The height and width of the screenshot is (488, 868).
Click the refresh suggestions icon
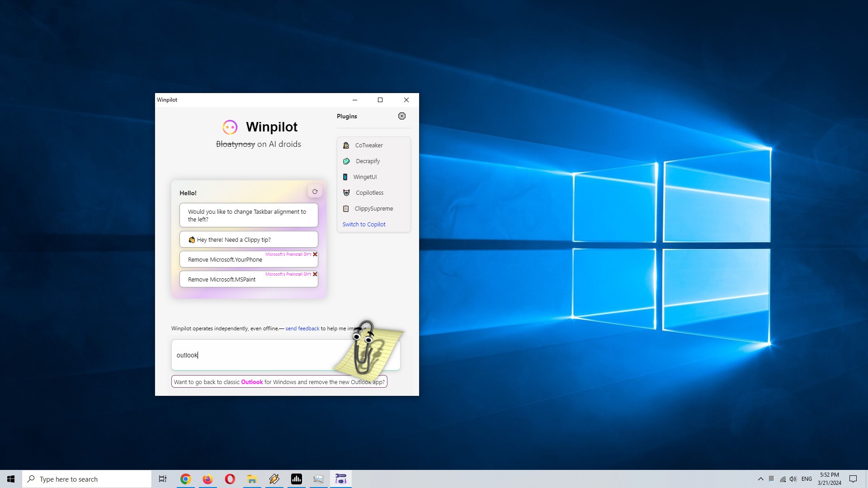[315, 192]
